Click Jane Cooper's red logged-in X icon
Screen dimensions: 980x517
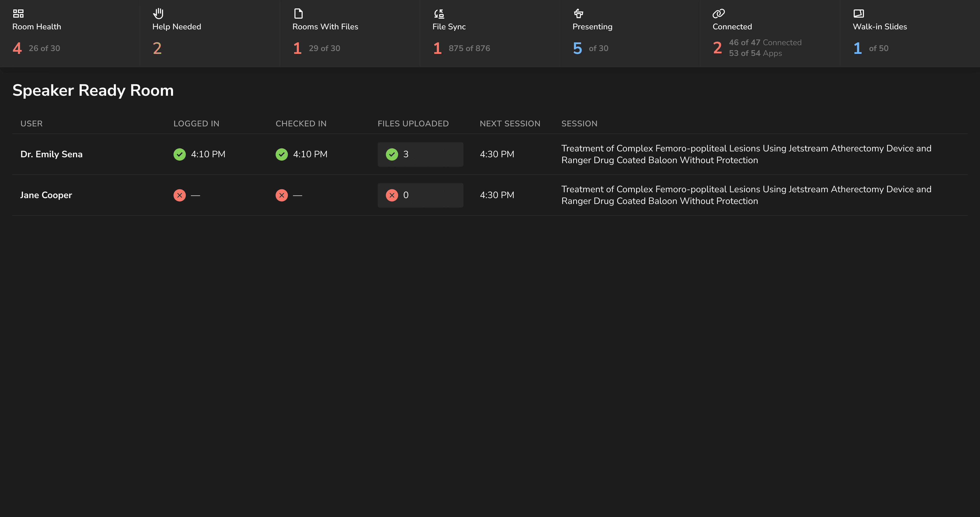click(x=180, y=195)
